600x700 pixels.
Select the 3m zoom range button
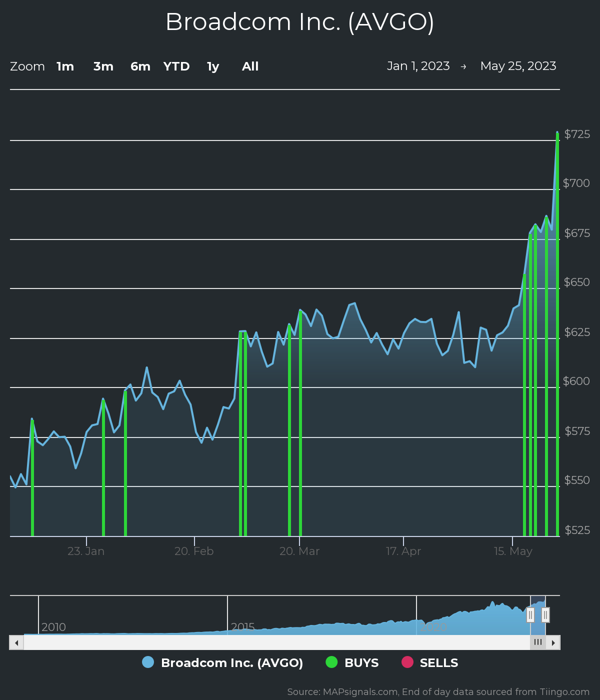click(x=103, y=66)
